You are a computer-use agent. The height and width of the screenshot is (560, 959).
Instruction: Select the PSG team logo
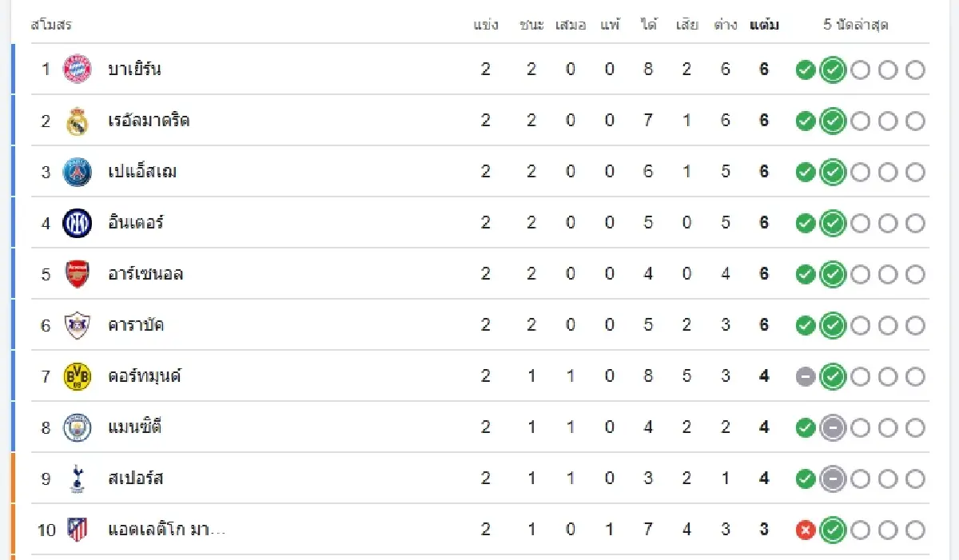77,171
